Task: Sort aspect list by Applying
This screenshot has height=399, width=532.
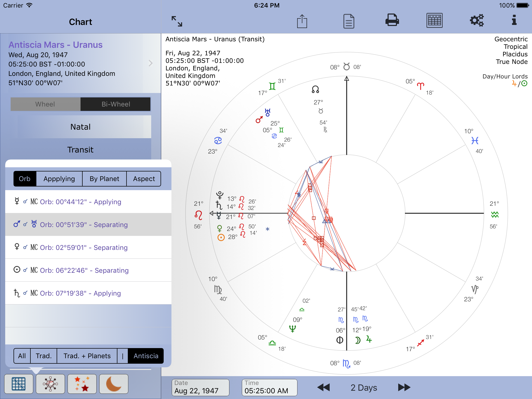Action: pyautogui.click(x=59, y=179)
